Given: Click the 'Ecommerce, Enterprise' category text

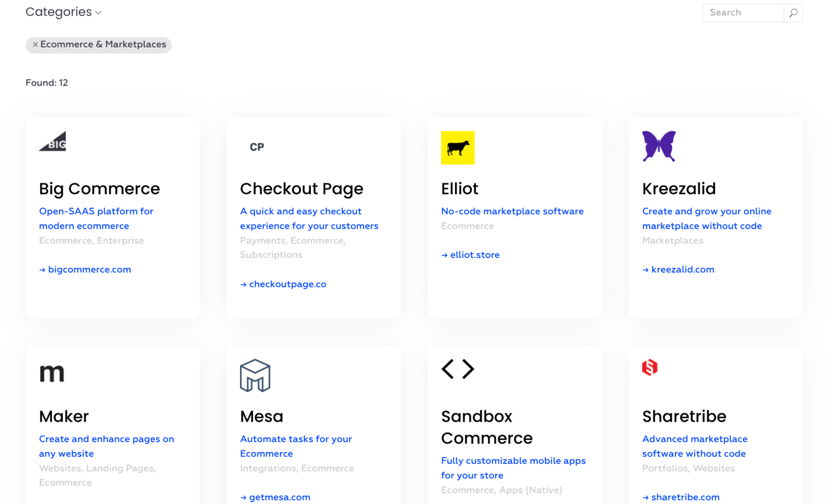Looking at the screenshot, I should coord(92,241).
